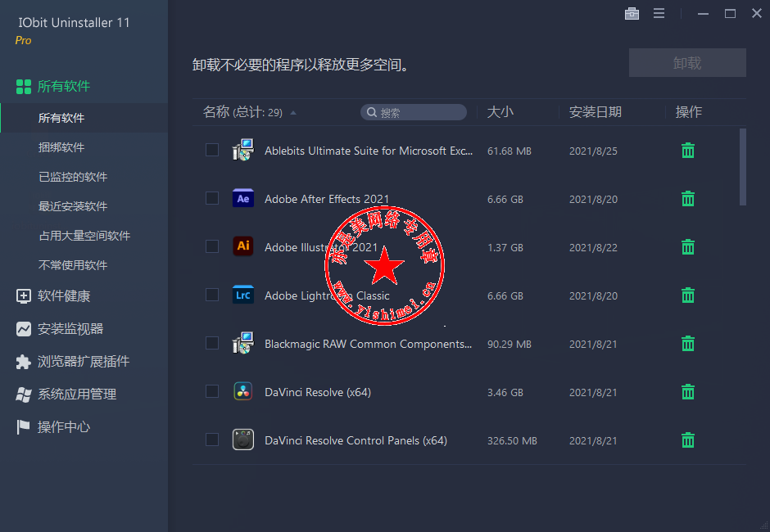Click the 卸载 uninstall button
This screenshot has height=532, width=770.
tap(687, 63)
